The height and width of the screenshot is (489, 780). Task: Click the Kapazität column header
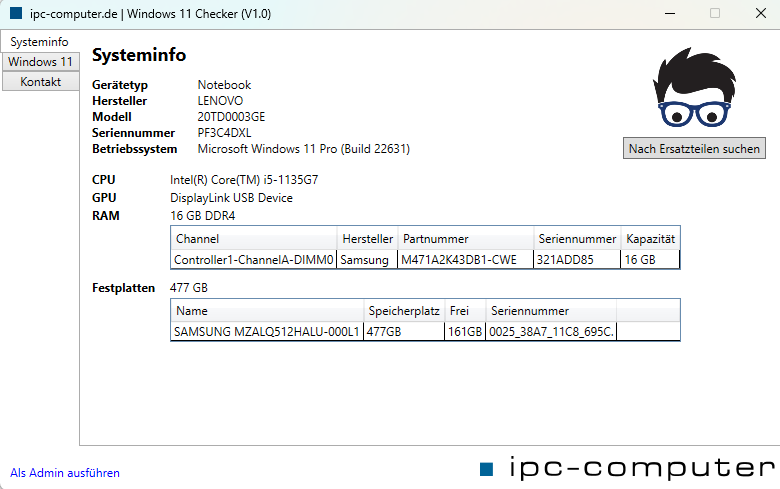click(x=650, y=239)
